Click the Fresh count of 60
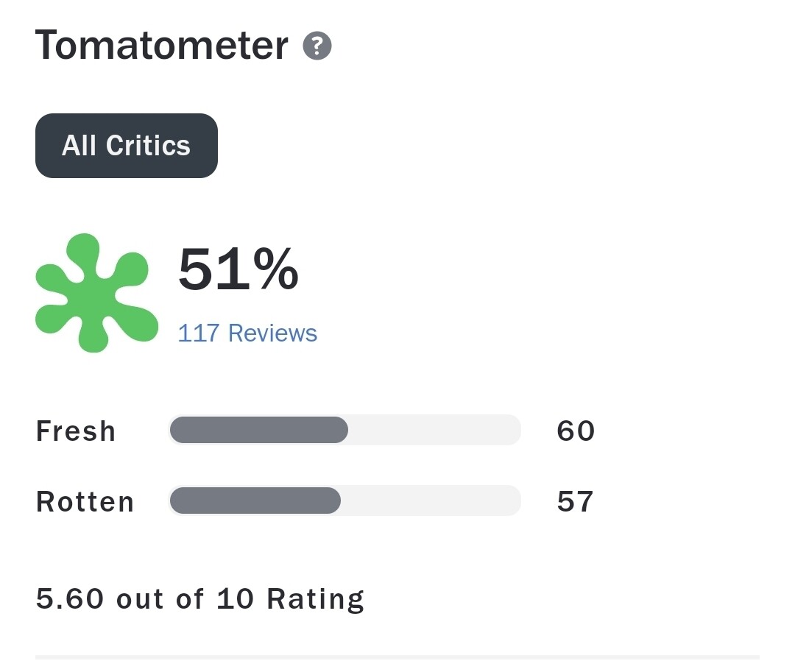Screen dimensions: 795x672 click(x=576, y=431)
